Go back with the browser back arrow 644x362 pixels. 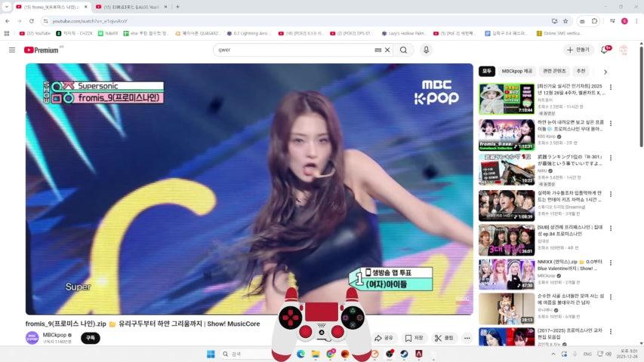(x=8, y=21)
